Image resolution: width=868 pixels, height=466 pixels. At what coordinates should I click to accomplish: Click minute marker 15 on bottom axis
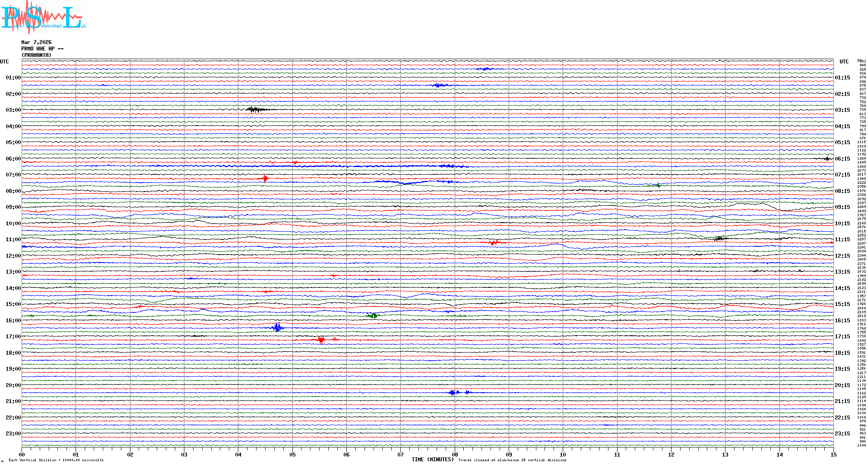point(833,454)
